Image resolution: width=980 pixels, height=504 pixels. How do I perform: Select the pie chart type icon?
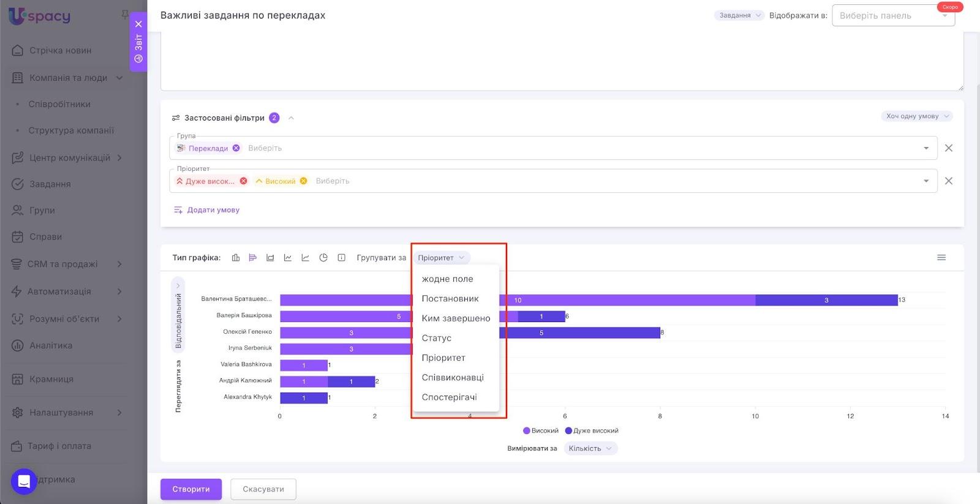323,258
